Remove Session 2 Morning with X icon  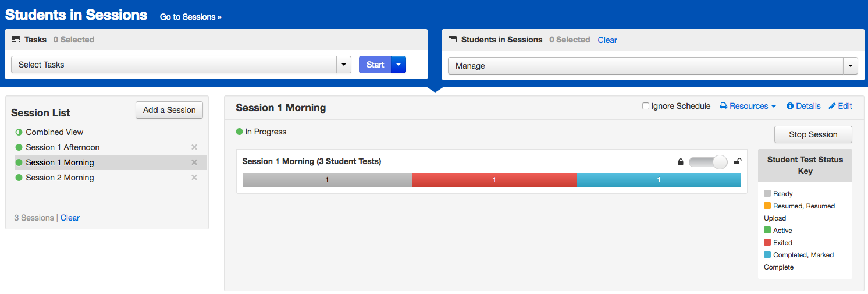pyautogui.click(x=194, y=178)
